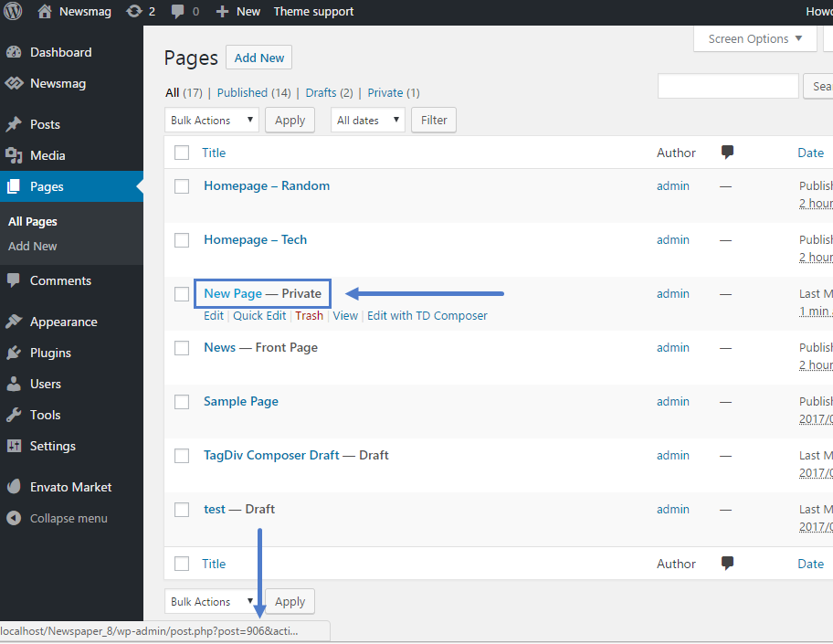Tick the select-all checkbox in table header
Viewport: 833px width, 644px height.
pos(182,153)
